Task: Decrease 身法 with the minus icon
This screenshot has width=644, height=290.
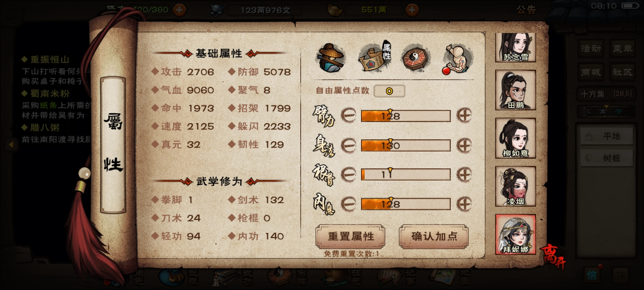Action: (x=349, y=145)
